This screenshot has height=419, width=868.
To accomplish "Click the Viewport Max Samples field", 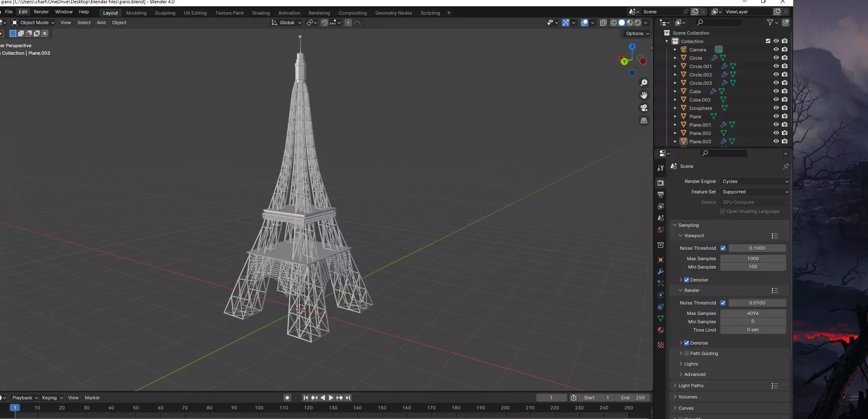I will tap(753, 259).
